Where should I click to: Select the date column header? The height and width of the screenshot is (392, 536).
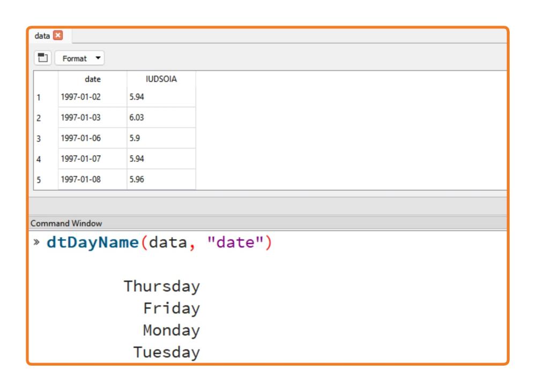(93, 79)
